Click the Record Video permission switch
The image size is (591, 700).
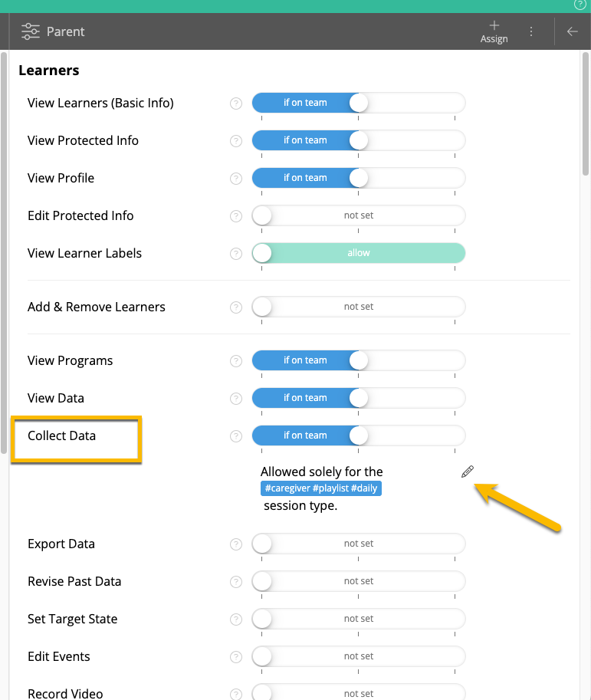[x=359, y=692]
